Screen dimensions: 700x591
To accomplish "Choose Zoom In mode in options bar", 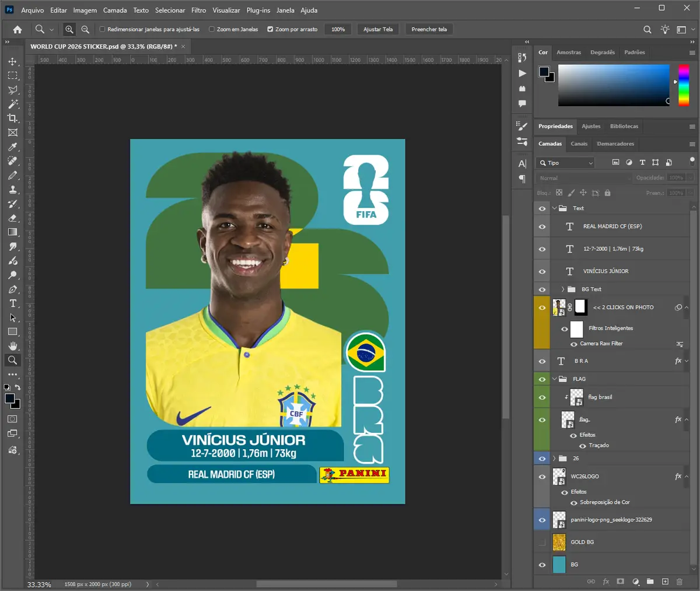I will tap(69, 29).
